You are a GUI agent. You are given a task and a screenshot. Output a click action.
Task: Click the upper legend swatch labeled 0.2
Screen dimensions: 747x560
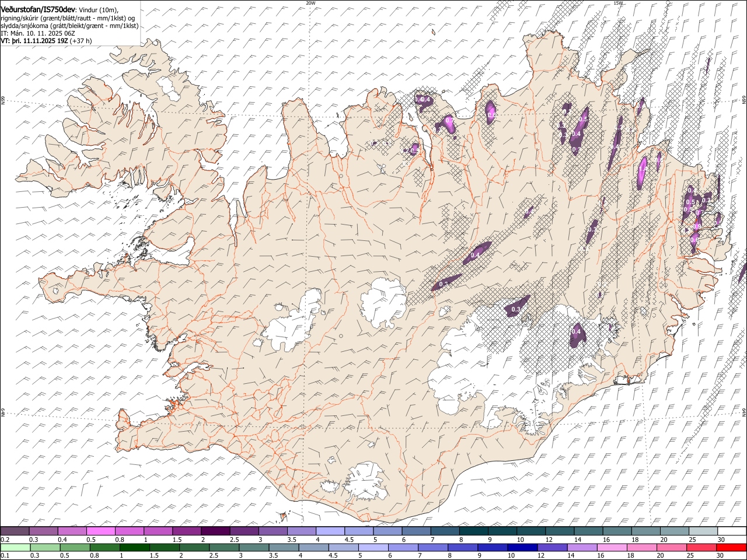coord(15,531)
